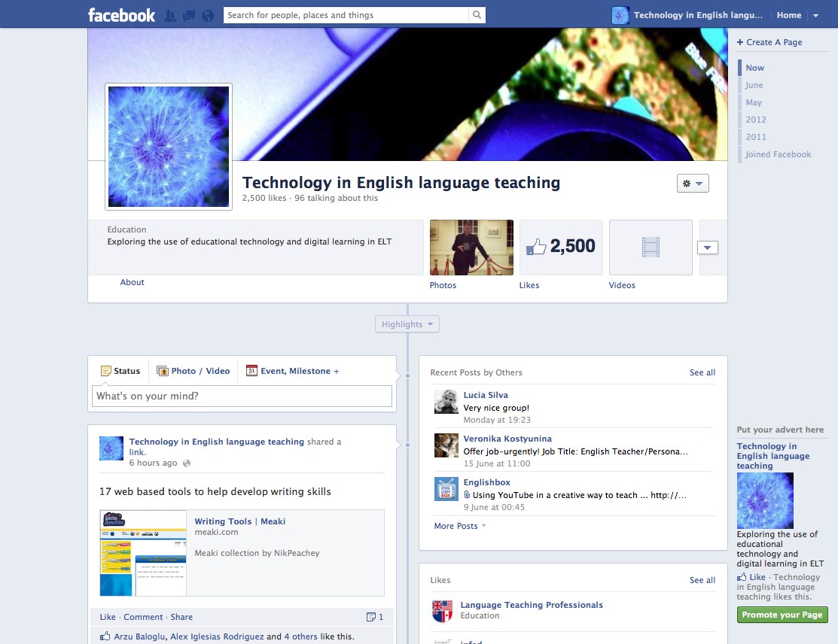Open Language Teaching Professionals page link
This screenshot has height=644, width=838.
coord(532,605)
